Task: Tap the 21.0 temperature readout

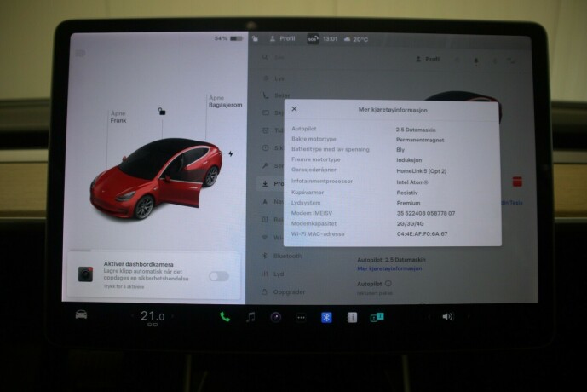Action: [153, 316]
